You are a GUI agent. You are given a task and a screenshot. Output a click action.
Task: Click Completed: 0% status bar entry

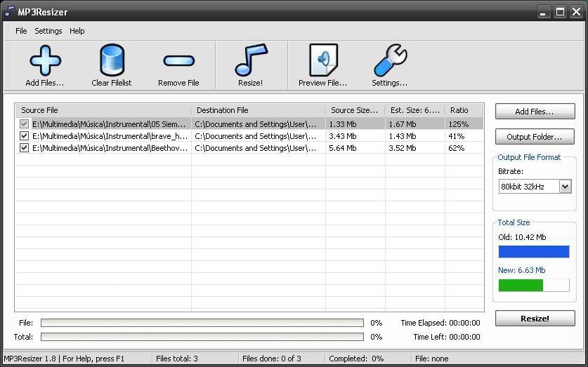(x=356, y=359)
